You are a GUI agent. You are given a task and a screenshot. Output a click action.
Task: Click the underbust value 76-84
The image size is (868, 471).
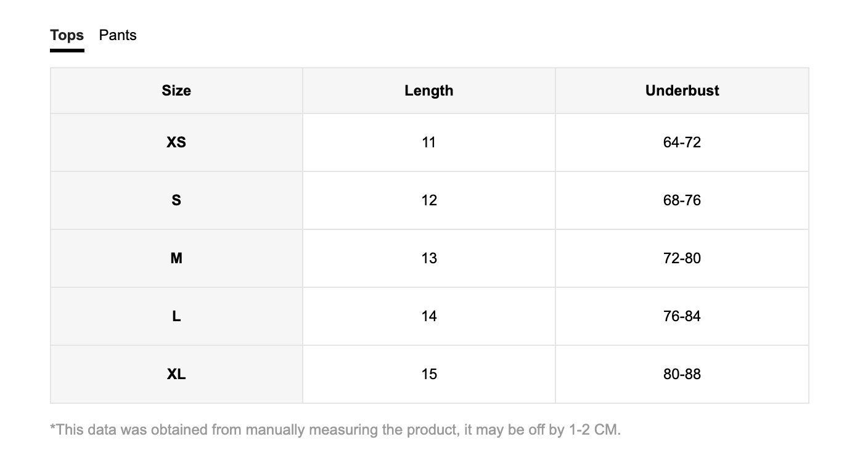(682, 316)
